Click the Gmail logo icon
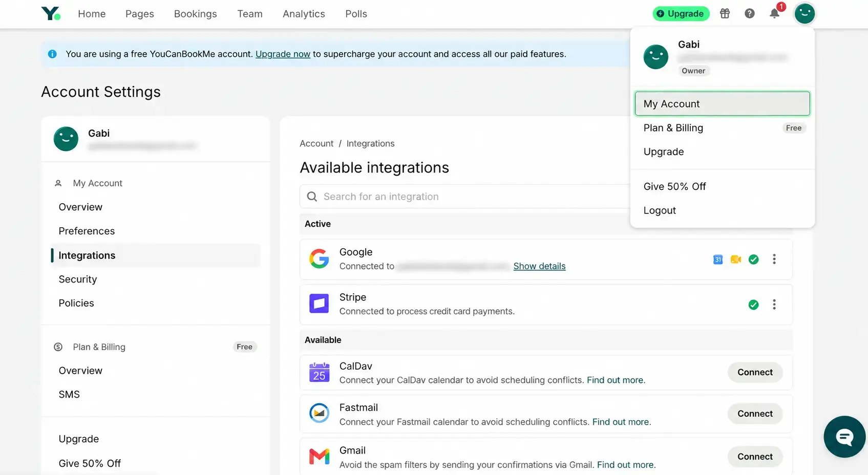Screen dimensions: 868x475 click(319, 456)
